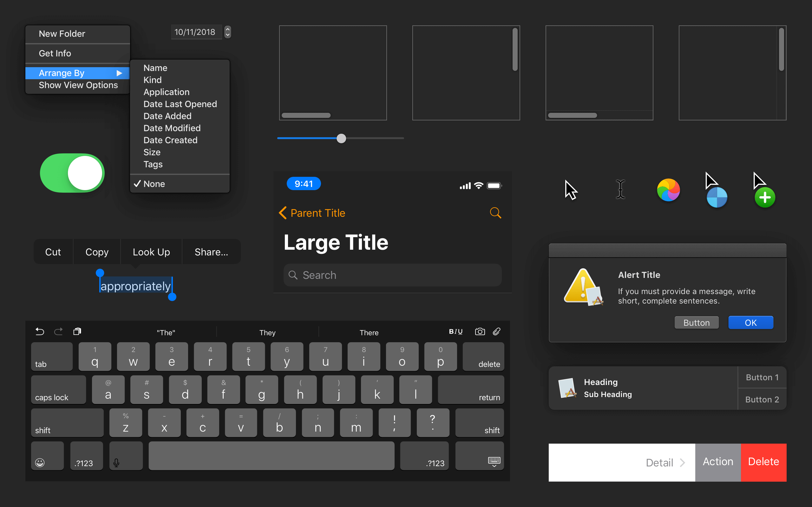Screen dimensions: 812x507
Task: Select the checked None arrangement option
Action: tap(154, 184)
